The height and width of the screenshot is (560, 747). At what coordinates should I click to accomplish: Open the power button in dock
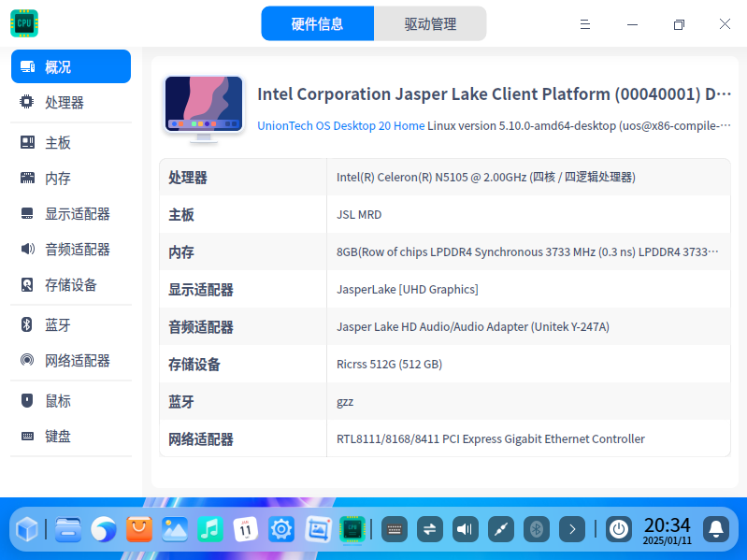(619, 529)
